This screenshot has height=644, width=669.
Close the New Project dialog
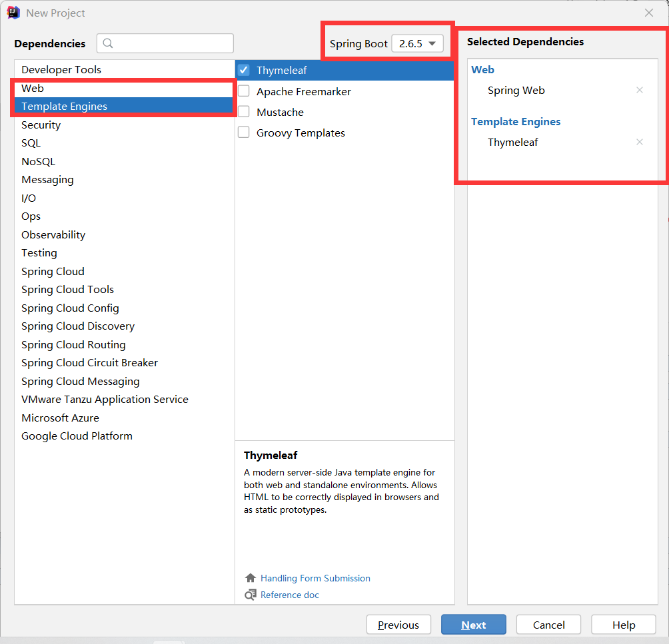pyautogui.click(x=649, y=13)
